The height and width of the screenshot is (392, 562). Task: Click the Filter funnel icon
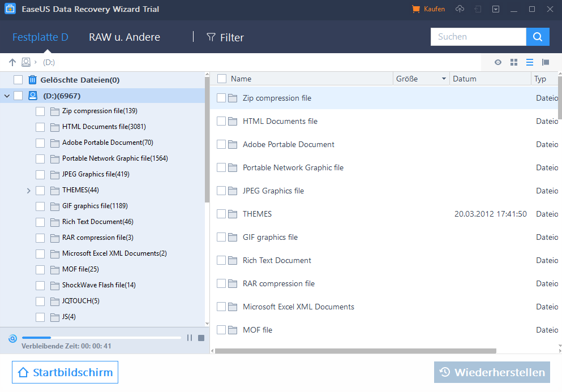click(211, 37)
